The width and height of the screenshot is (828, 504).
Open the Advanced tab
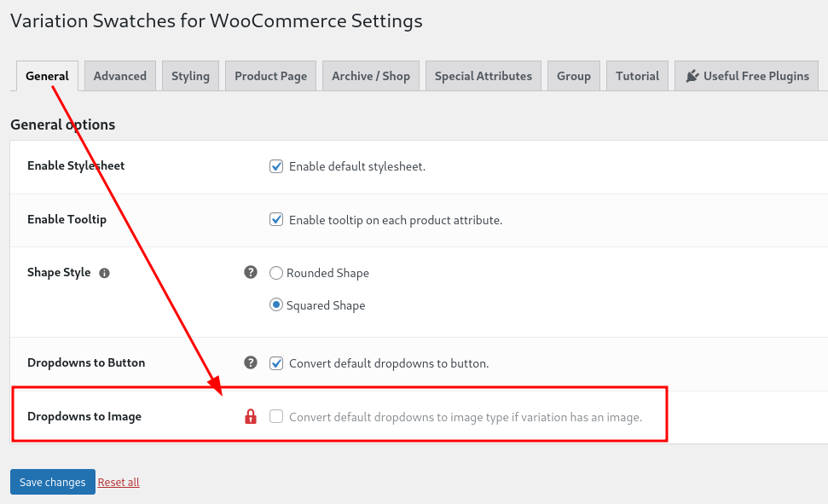click(120, 76)
